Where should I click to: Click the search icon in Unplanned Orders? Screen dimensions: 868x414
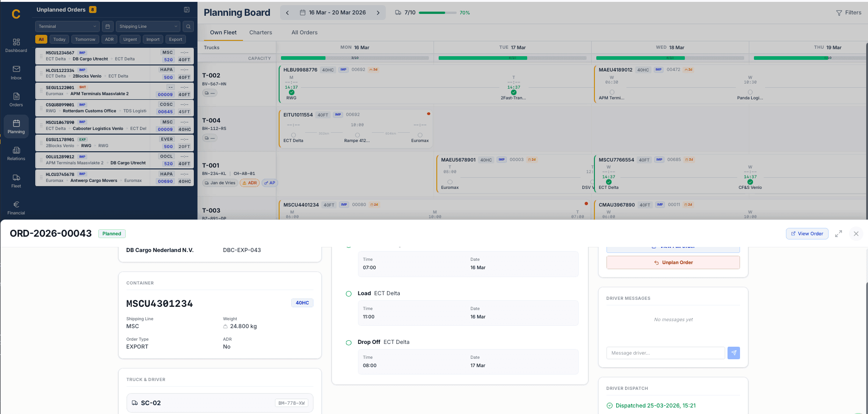[188, 26]
